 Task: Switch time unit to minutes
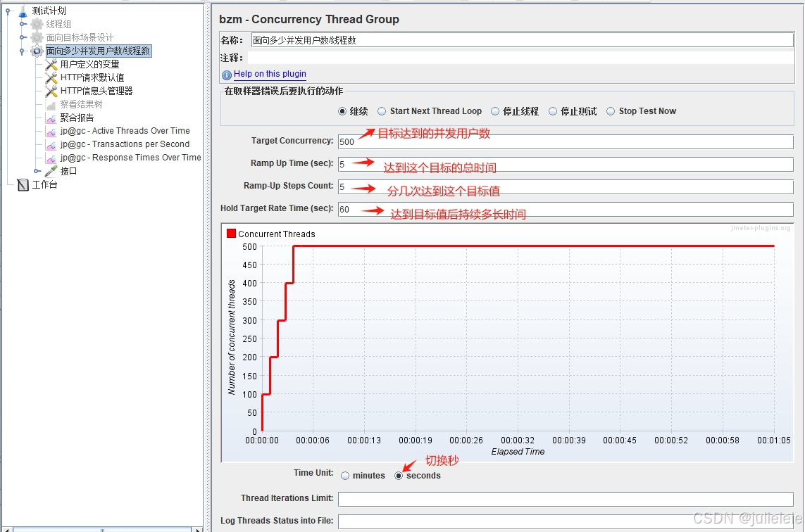pyautogui.click(x=345, y=476)
